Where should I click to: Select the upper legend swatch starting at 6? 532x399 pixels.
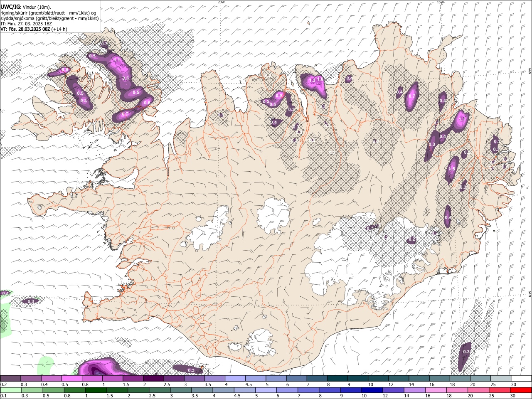click(x=297, y=379)
